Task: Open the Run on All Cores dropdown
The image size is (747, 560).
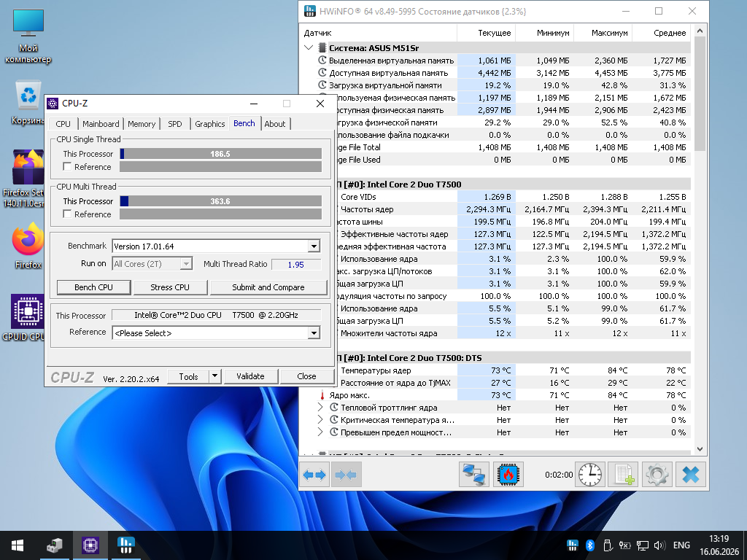Action: tap(187, 264)
